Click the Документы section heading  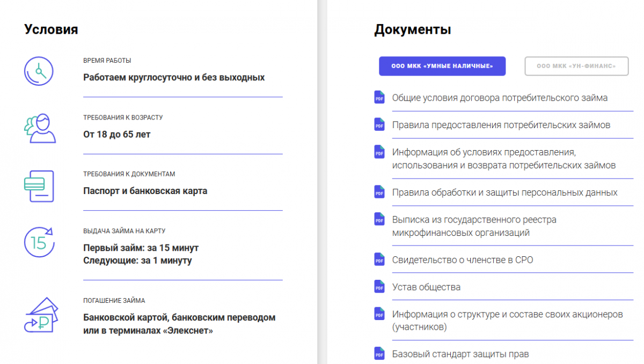[x=412, y=29]
